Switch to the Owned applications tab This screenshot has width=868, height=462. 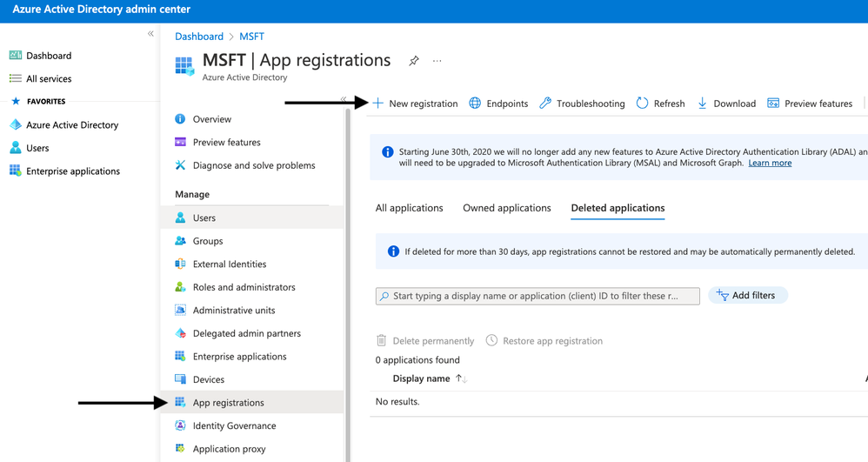click(x=507, y=208)
